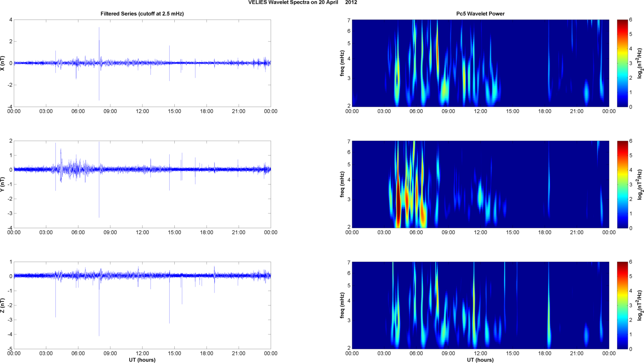Click the '21:00' tick under the bottom wavelet plot
Image resolution: width=644 pixels, height=363 pixels.
point(577,354)
